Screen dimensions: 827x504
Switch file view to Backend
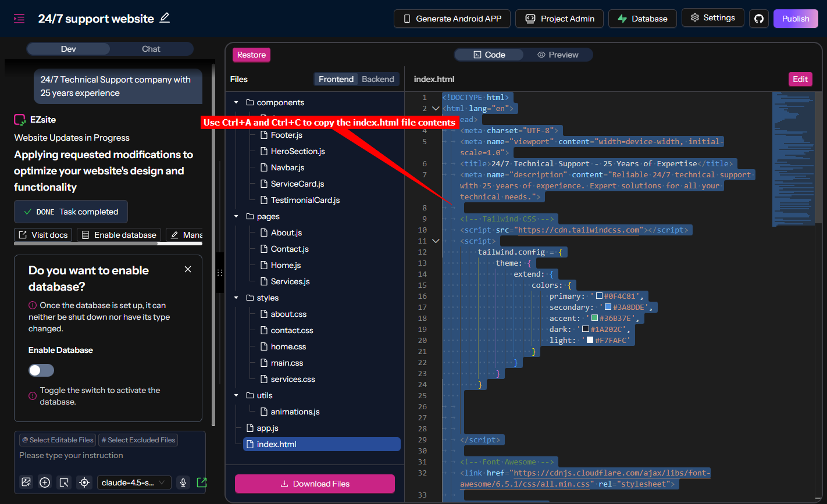[x=377, y=79]
